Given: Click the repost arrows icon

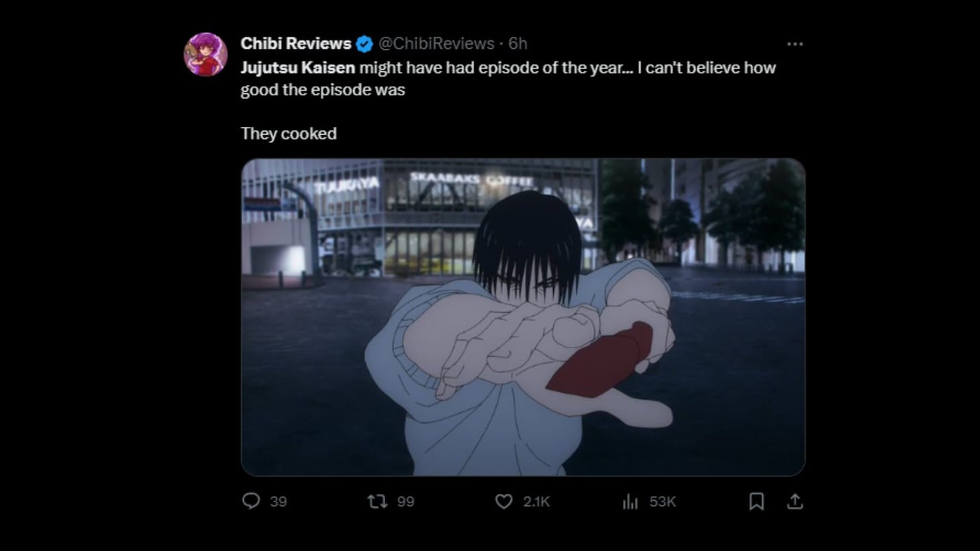Looking at the screenshot, I should [x=377, y=501].
